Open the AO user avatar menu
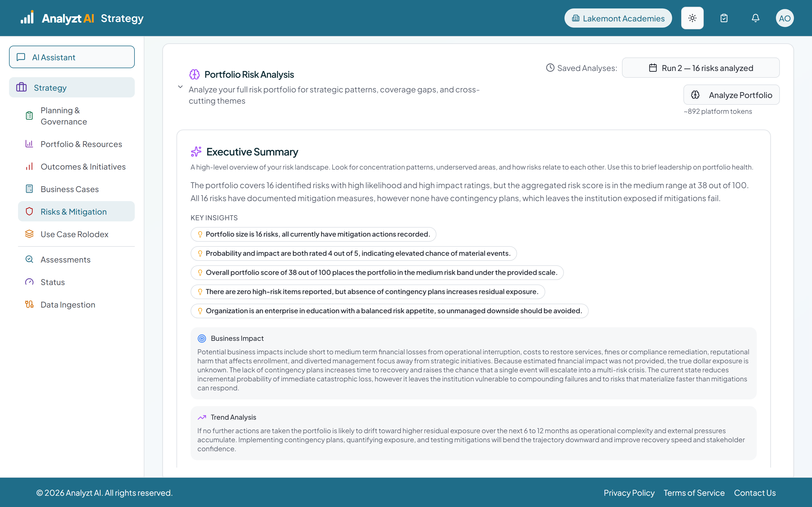Screen dimensions: 812x507 pos(784,18)
